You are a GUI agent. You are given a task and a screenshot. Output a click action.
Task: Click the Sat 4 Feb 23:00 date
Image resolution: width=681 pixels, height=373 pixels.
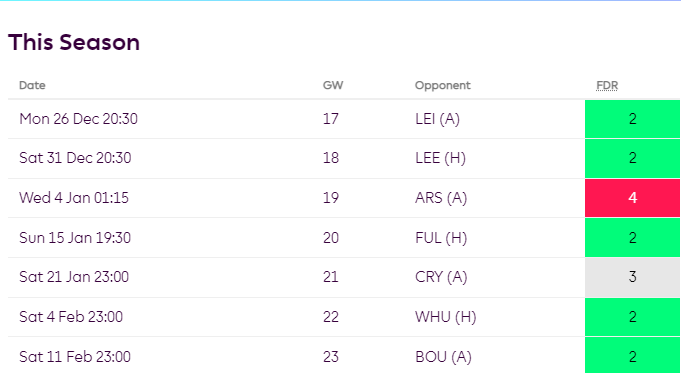(71, 317)
